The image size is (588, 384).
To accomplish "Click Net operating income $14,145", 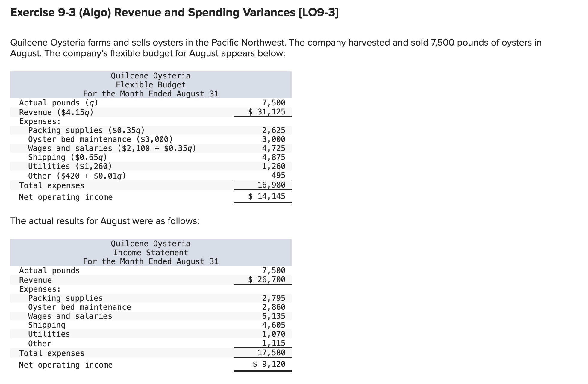I will (266, 196).
